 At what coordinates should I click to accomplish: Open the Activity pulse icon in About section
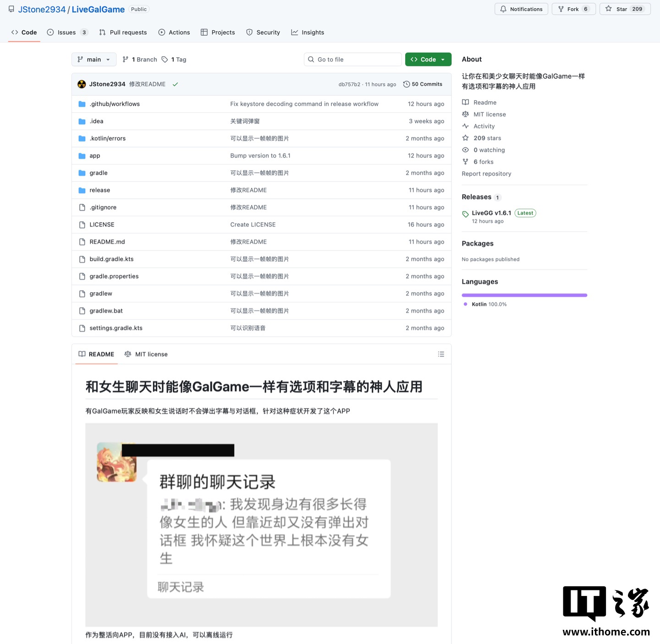(466, 126)
